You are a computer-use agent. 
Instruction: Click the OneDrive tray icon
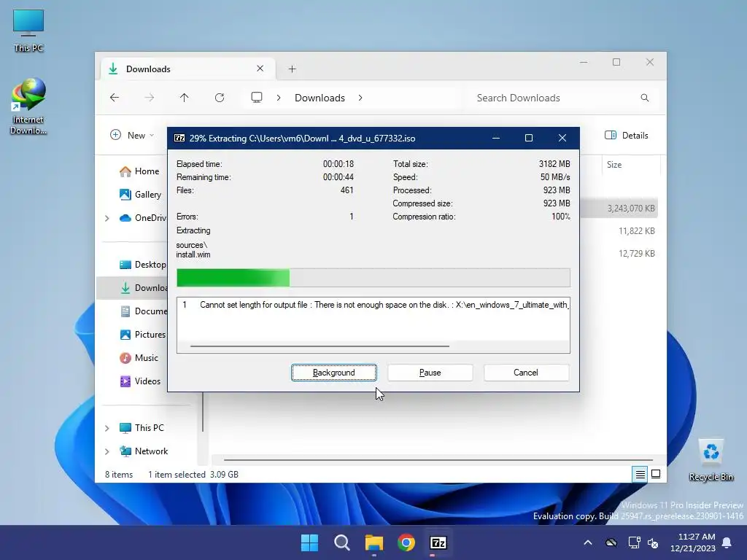[x=611, y=542]
